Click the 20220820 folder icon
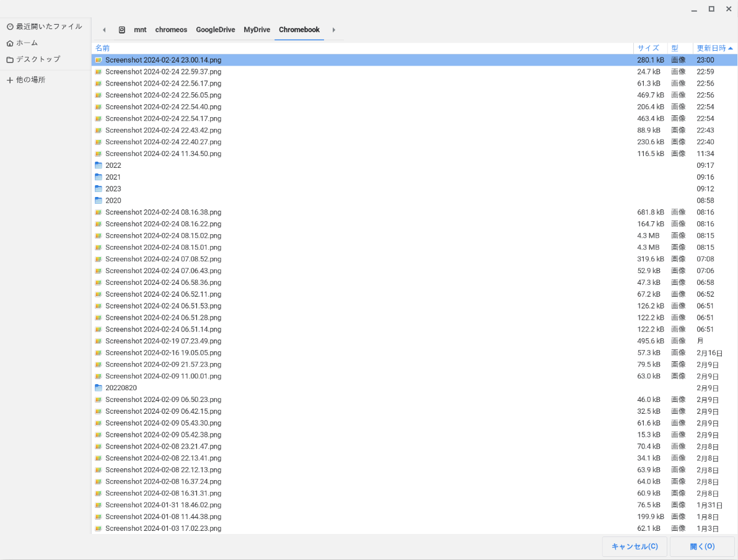This screenshot has height=560, width=738. [x=99, y=388]
